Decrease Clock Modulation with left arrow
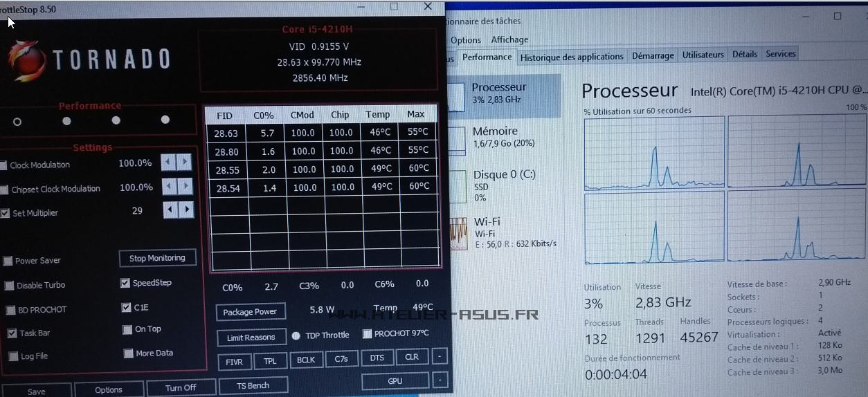Viewport: 868px width, 397px height. (168, 163)
